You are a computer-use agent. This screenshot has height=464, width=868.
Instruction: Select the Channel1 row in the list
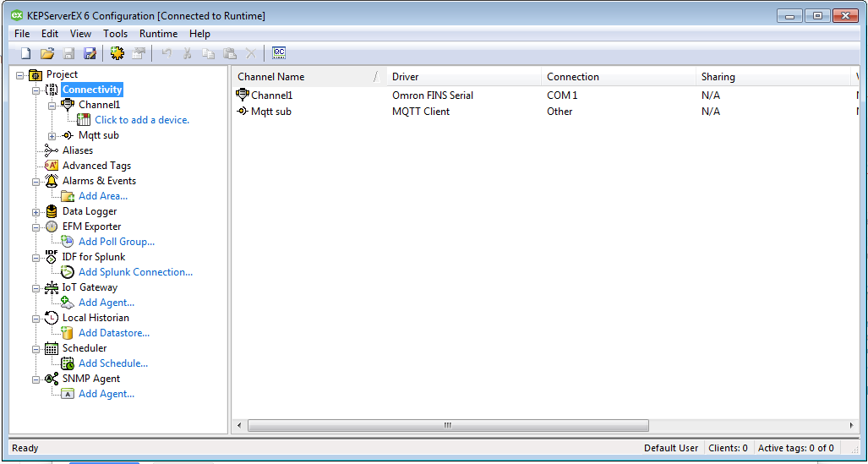(x=545, y=96)
